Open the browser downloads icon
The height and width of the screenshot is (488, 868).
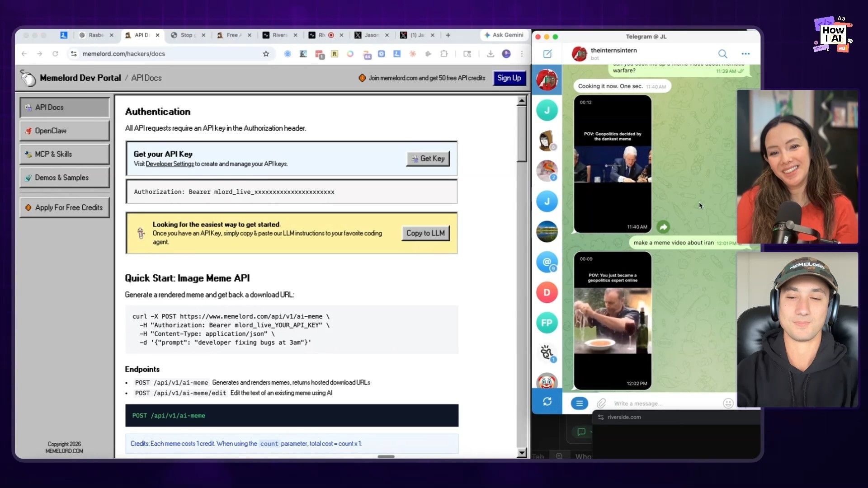[x=491, y=54]
